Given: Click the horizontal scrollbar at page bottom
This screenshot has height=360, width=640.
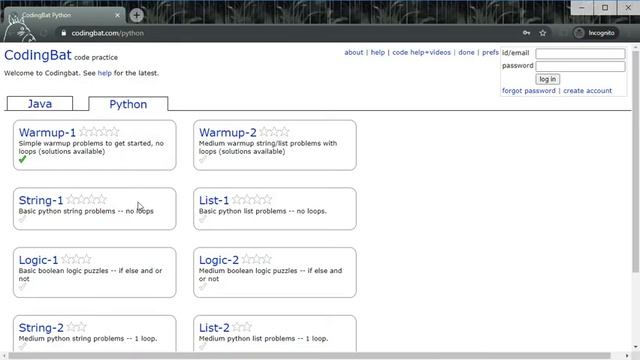Looking at the screenshot, I should [309, 356].
